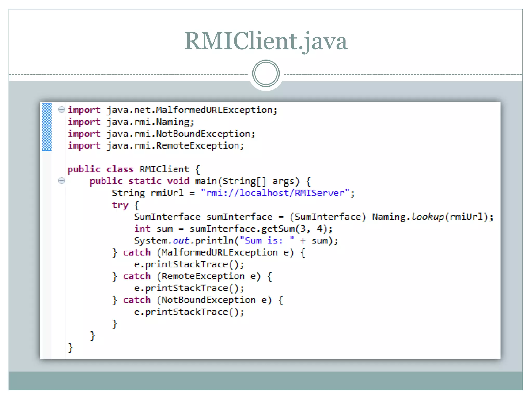This screenshot has width=532, height=399.
Task: Collapse the main method fold marker
Action: coord(61,181)
